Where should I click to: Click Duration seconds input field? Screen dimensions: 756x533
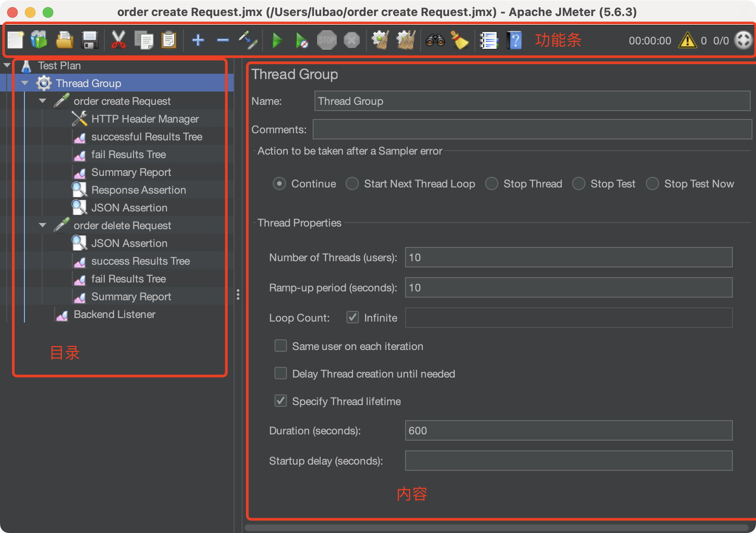tap(569, 430)
